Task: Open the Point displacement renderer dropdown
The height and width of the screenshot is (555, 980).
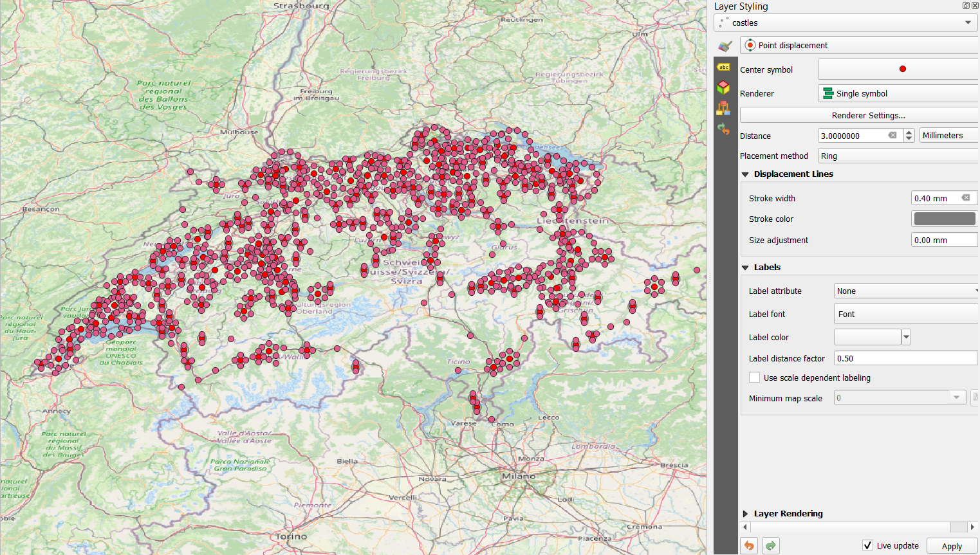Action: pyautogui.click(x=859, y=46)
